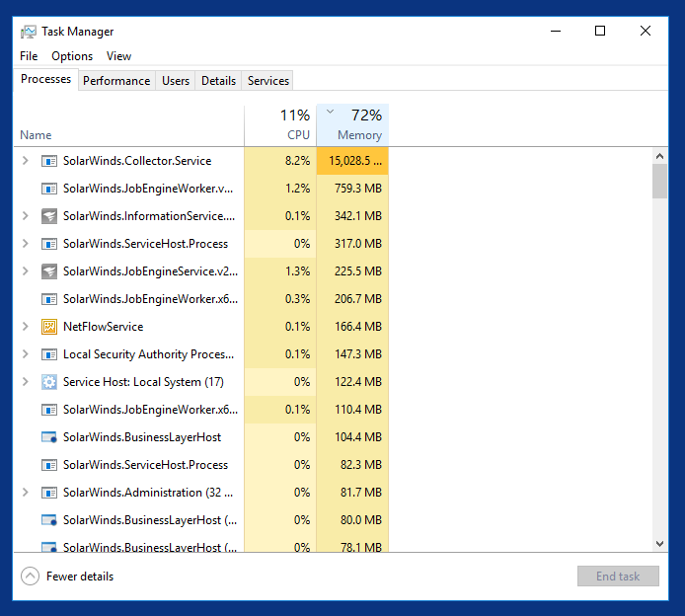
Task: Click the icon of SolarWinds.BusinessLayerHost 80.0 MB
Action: pyautogui.click(x=49, y=520)
